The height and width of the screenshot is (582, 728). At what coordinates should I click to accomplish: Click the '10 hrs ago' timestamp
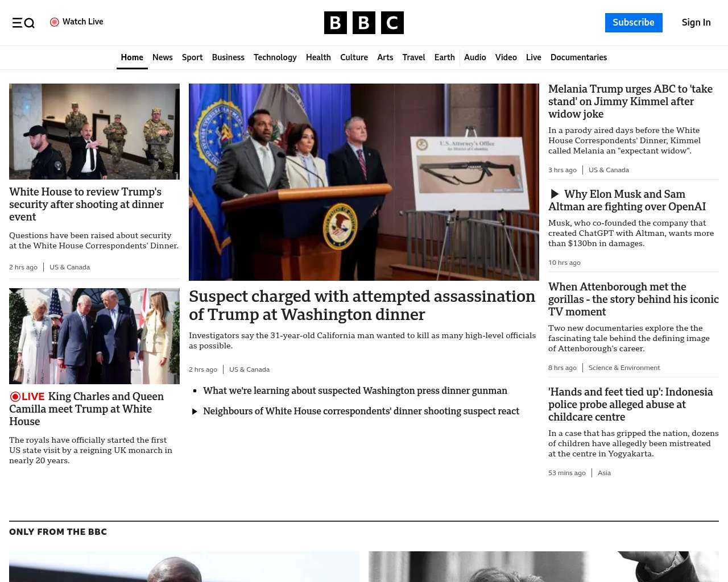(564, 263)
